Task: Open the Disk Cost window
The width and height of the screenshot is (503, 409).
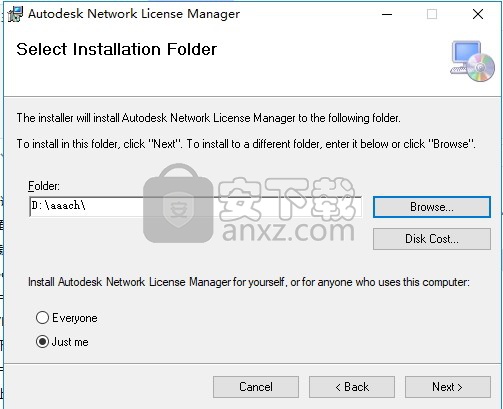Action: pos(432,239)
